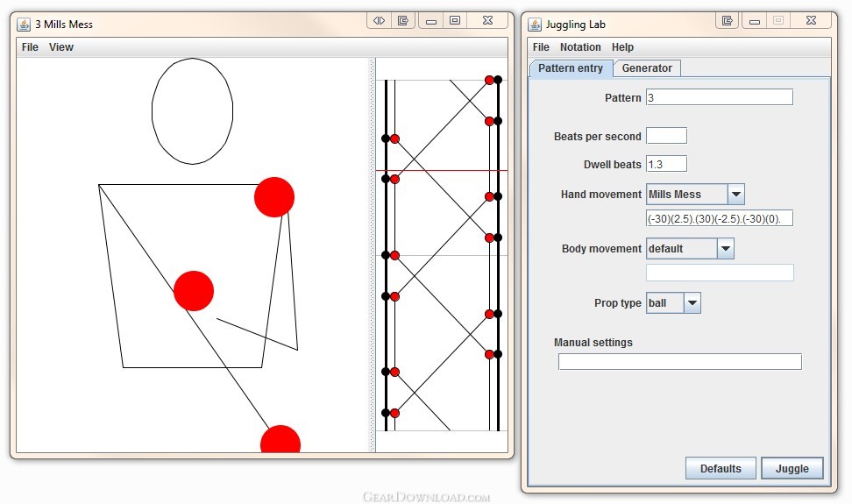This screenshot has width=852, height=504.
Task: Click the Mills Mess hand movement combo box
Action: 695,194
